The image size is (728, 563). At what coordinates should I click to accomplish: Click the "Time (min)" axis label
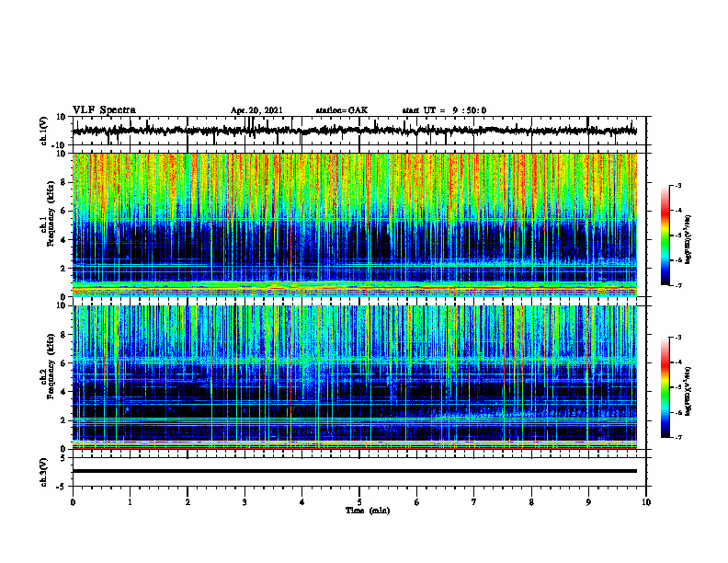tap(368, 511)
